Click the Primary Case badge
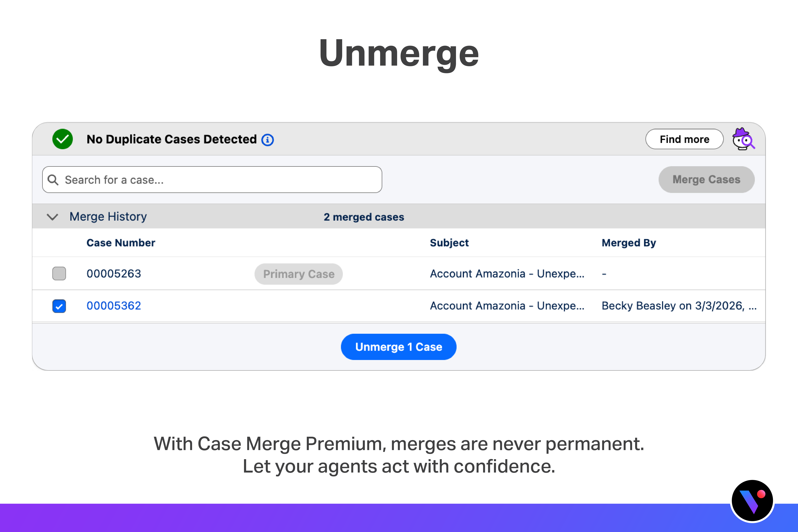 click(299, 274)
